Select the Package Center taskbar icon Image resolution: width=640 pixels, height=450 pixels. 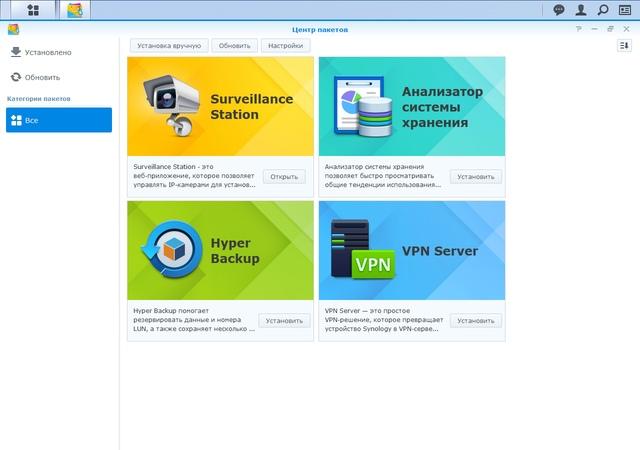[x=75, y=10]
